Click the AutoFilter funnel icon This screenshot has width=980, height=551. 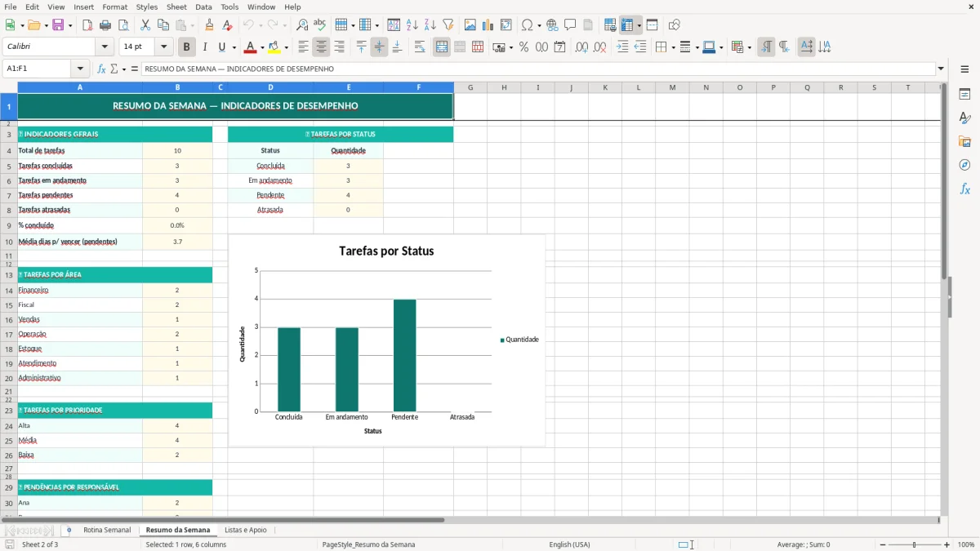click(448, 25)
